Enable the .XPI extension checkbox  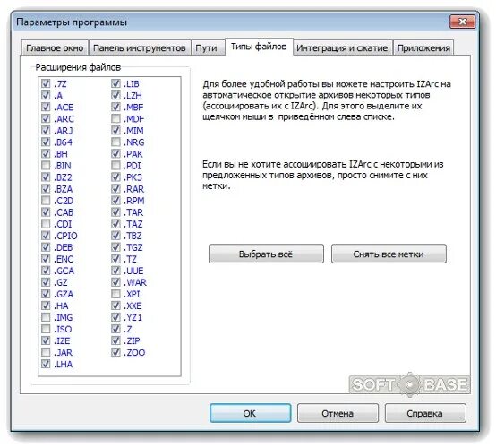115,294
